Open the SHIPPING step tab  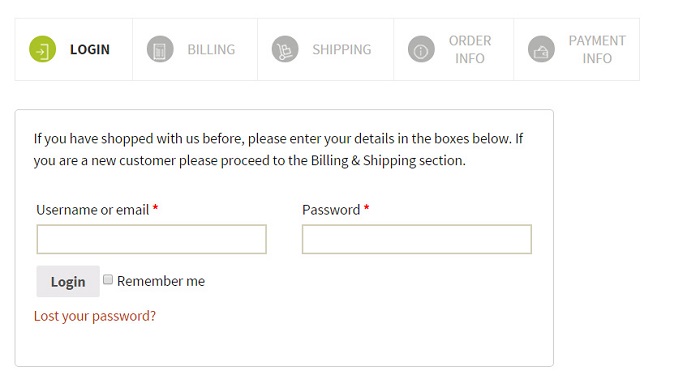click(325, 50)
